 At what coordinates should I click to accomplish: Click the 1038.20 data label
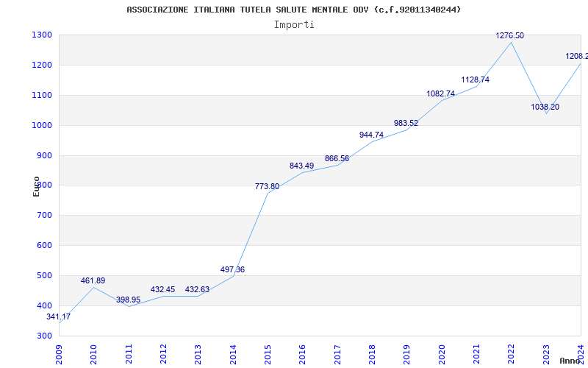pyautogui.click(x=545, y=107)
